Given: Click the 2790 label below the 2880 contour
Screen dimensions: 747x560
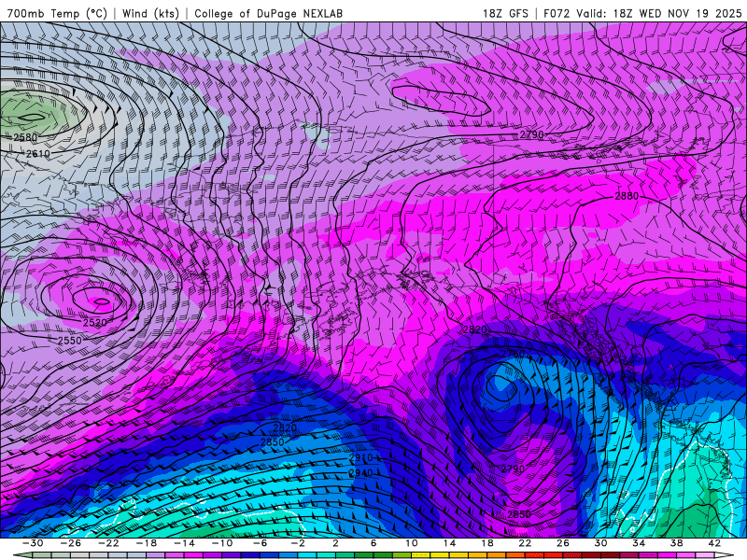Looking at the screenshot, I should point(513,469).
